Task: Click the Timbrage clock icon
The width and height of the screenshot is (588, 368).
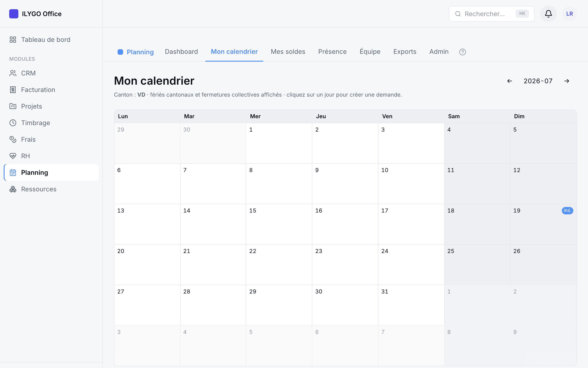Action: (x=13, y=123)
